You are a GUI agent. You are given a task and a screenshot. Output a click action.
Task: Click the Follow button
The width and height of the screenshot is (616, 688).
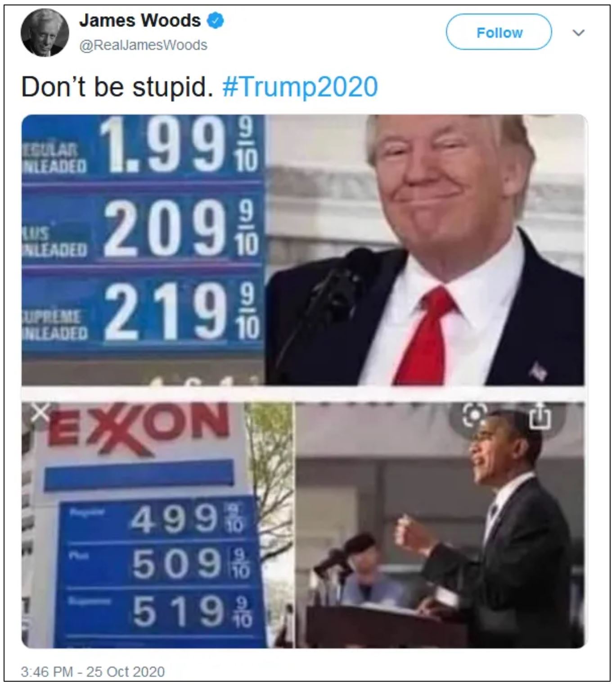tap(499, 32)
